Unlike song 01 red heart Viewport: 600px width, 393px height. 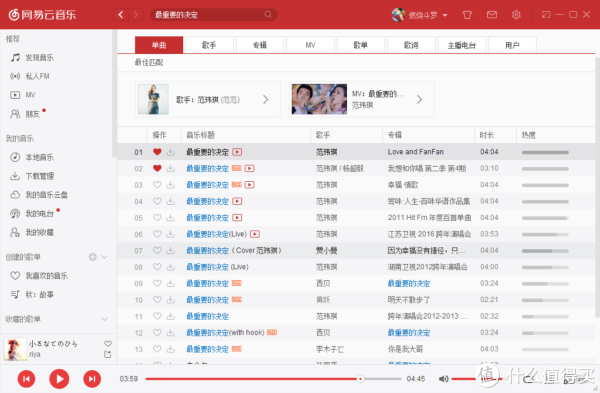157,152
